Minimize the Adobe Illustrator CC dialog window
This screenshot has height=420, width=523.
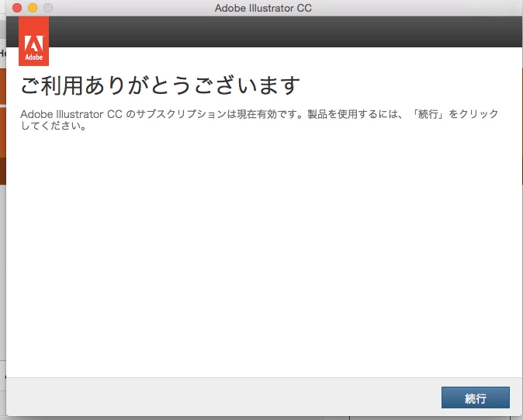click(x=33, y=8)
